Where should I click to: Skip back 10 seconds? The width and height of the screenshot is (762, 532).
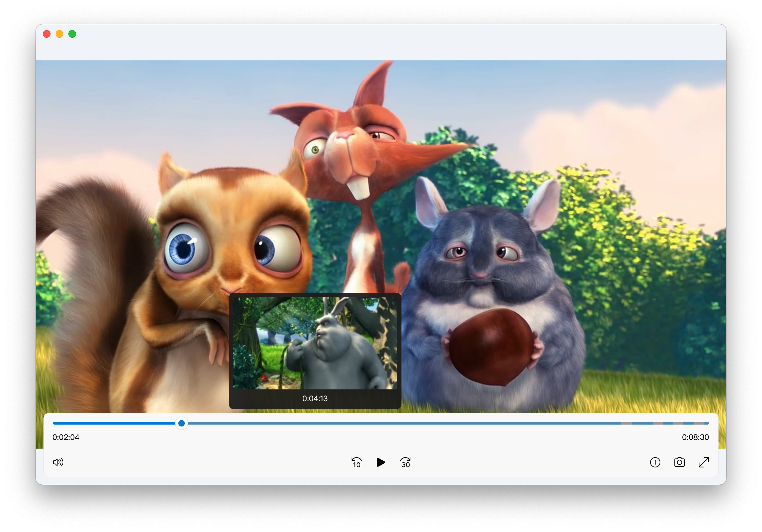click(356, 462)
